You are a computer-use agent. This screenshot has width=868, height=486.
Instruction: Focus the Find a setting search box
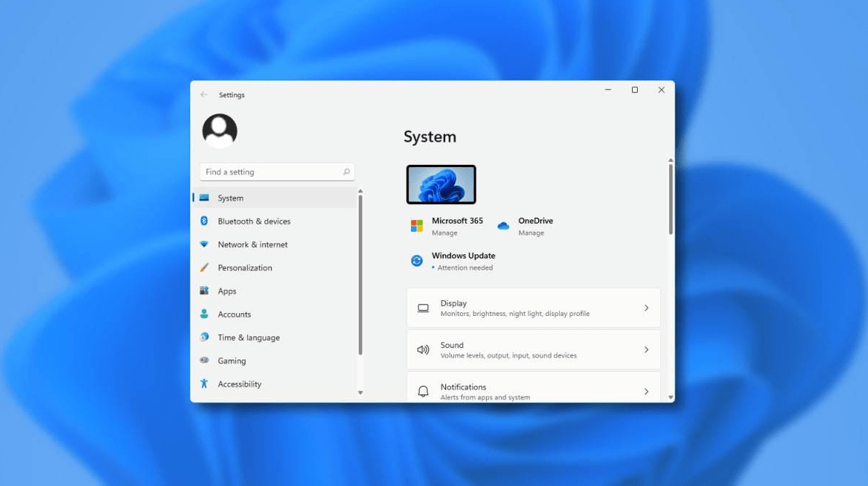[277, 171]
